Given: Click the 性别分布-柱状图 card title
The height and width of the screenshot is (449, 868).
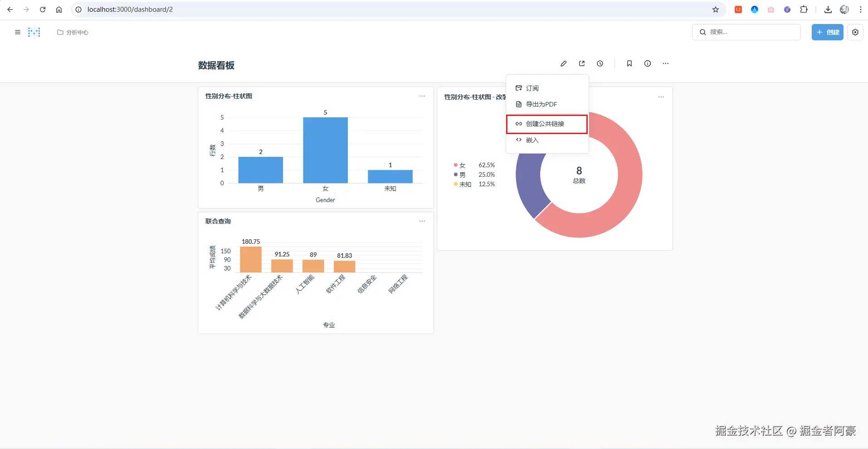Looking at the screenshot, I should [229, 96].
